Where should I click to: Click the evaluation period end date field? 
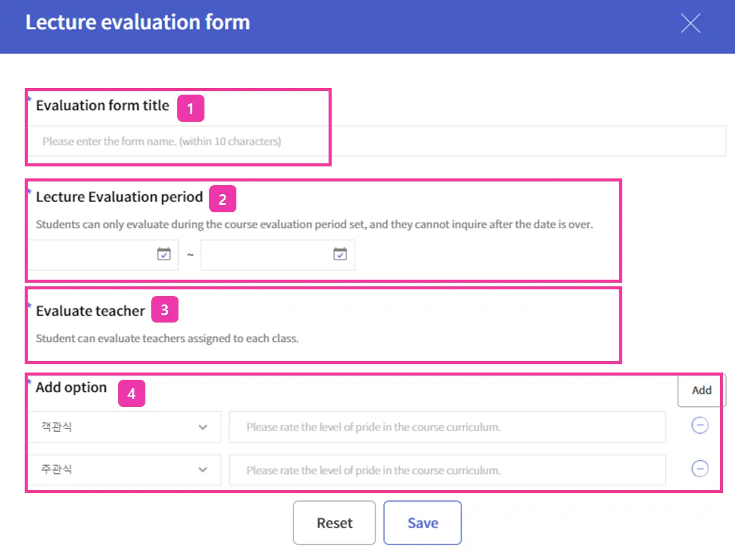point(267,255)
